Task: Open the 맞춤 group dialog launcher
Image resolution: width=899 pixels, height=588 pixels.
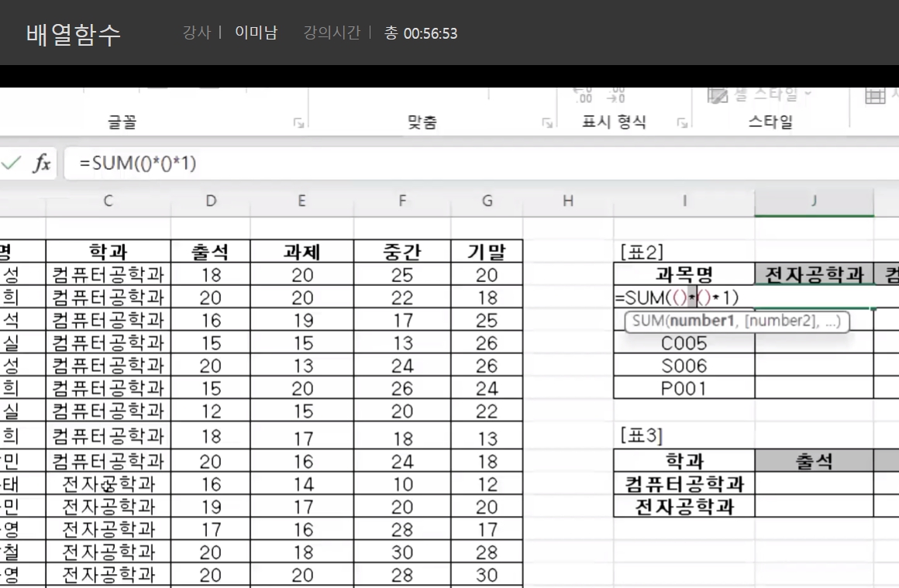Action: (x=546, y=122)
